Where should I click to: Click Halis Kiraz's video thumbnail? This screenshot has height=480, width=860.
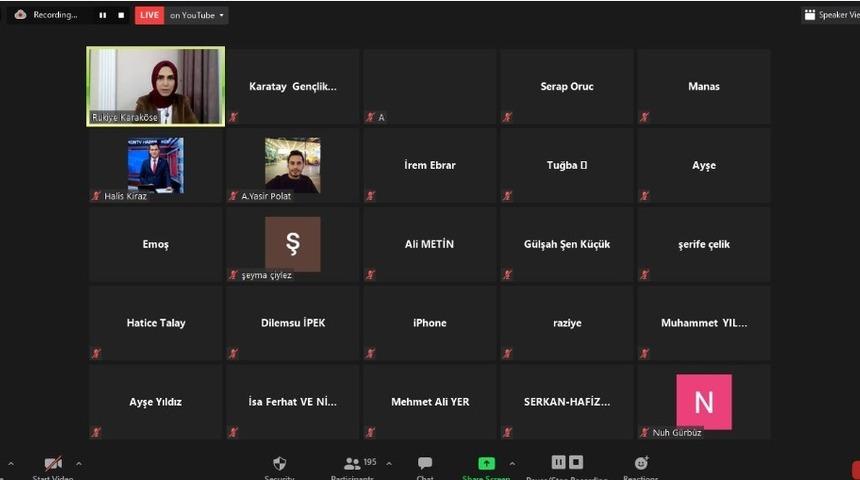pyautogui.click(x=155, y=165)
